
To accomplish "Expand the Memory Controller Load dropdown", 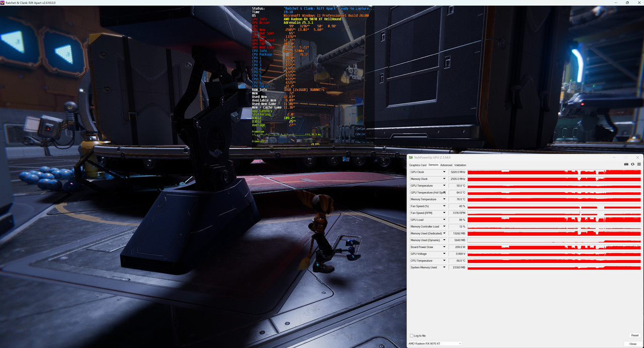I will [x=444, y=227].
